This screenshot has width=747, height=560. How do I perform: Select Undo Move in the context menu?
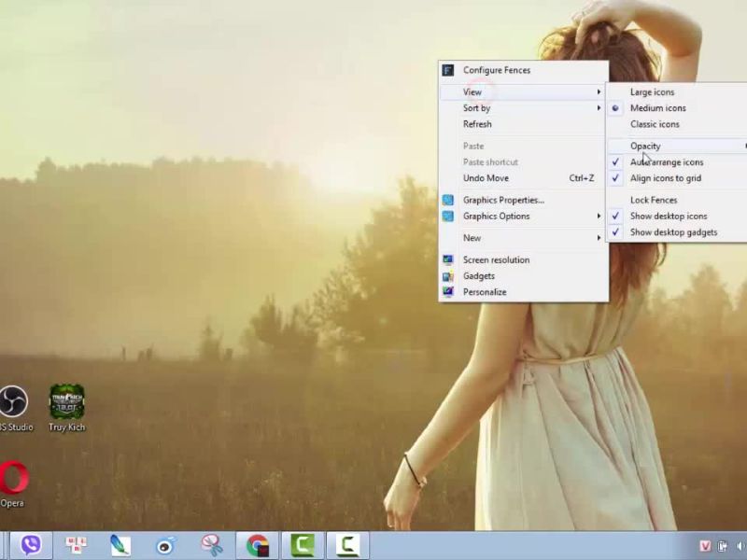coord(523,178)
